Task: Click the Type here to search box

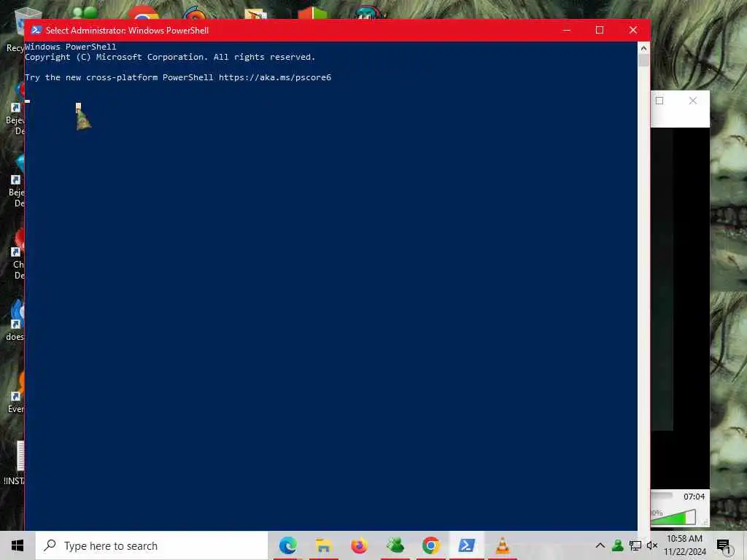Action: point(152,545)
